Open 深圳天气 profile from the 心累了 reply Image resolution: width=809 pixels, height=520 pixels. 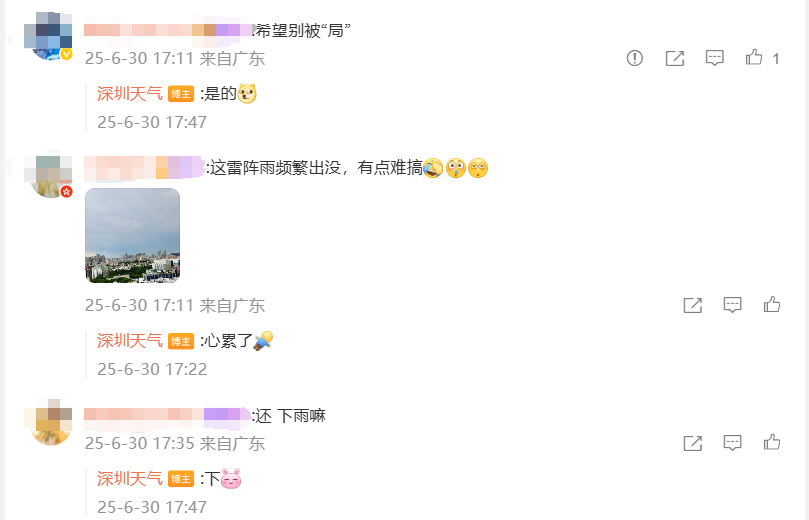130,340
